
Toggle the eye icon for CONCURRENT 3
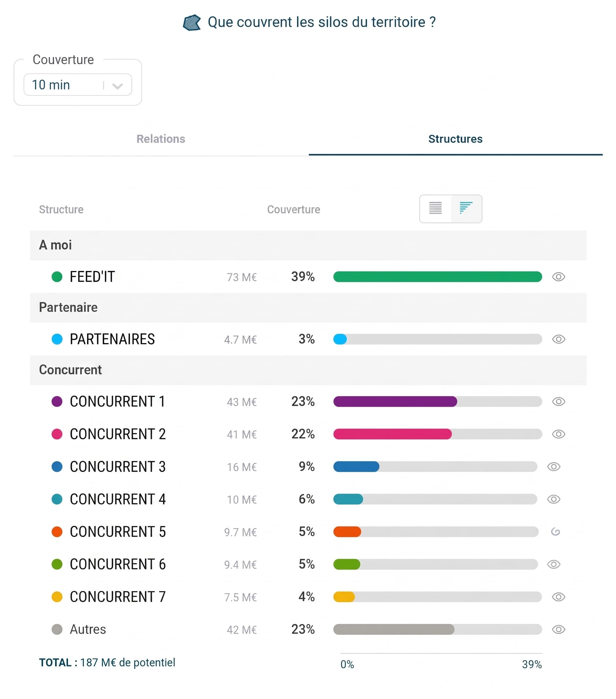coord(554,466)
